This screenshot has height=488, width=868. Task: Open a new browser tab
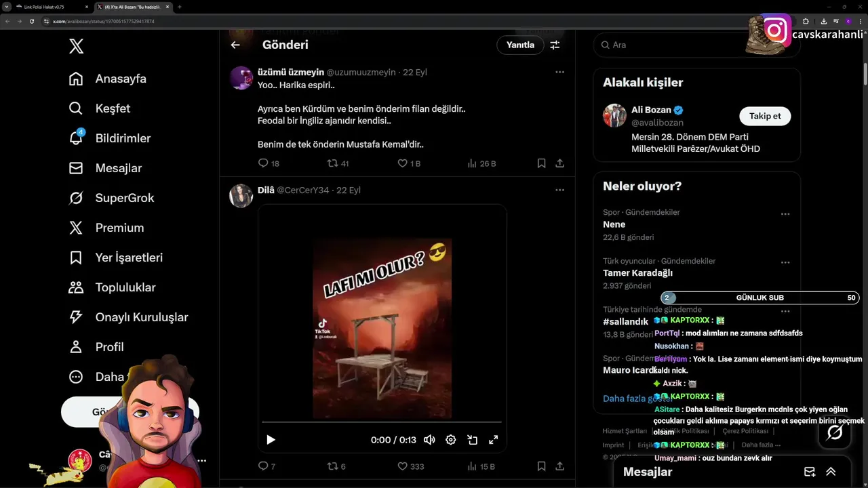[180, 7]
